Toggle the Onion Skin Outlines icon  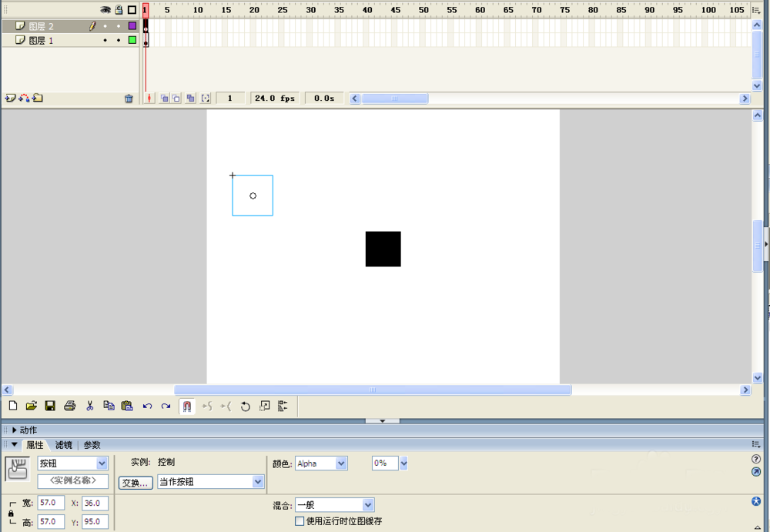point(176,99)
